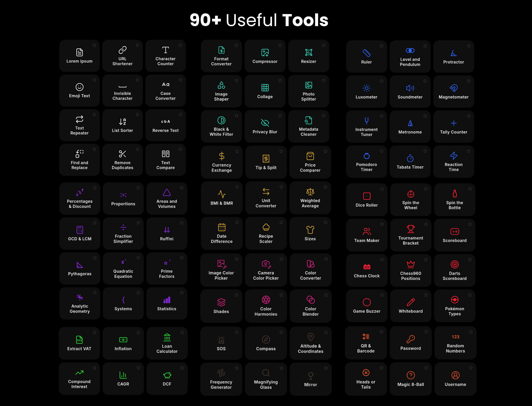
Task: Launch the Magic 8-Ball card
Action: coord(411,379)
